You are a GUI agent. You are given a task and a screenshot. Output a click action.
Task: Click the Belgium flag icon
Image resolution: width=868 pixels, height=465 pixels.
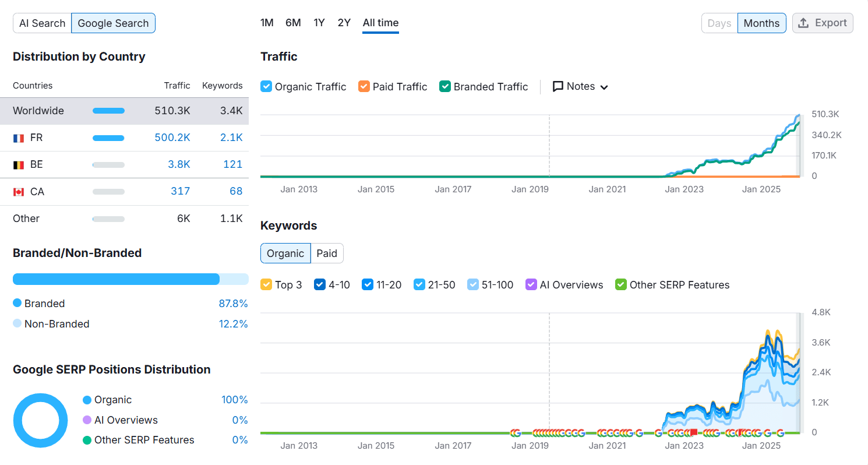pos(19,165)
